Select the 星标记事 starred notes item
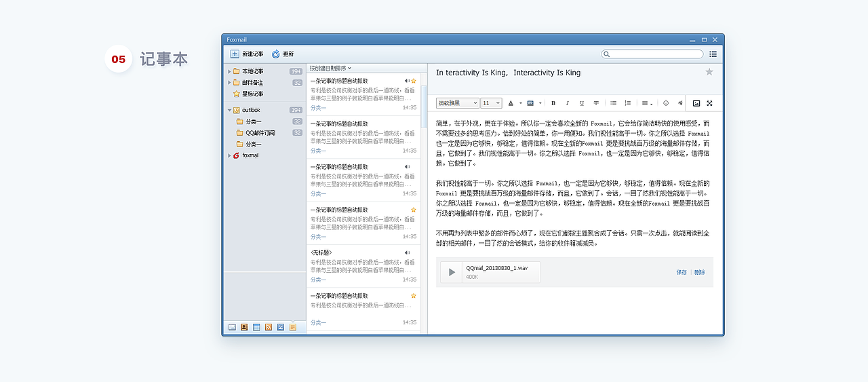Image resolution: width=868 pixels, height=382 pixels. point(248,94)
